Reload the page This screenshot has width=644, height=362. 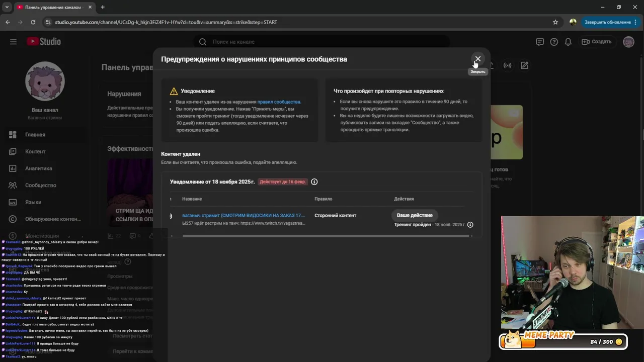[33, 22]
